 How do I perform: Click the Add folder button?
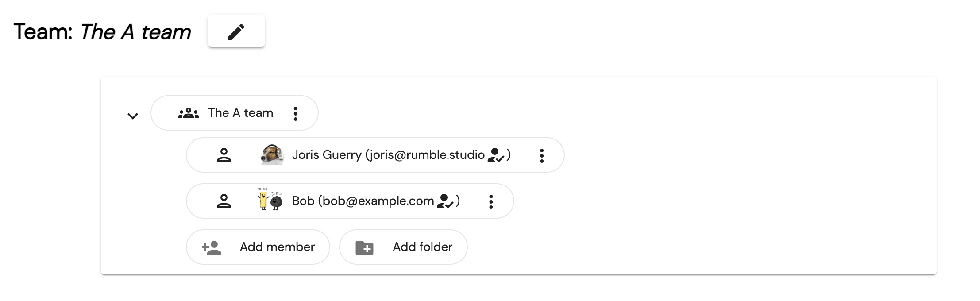[403, 247]
